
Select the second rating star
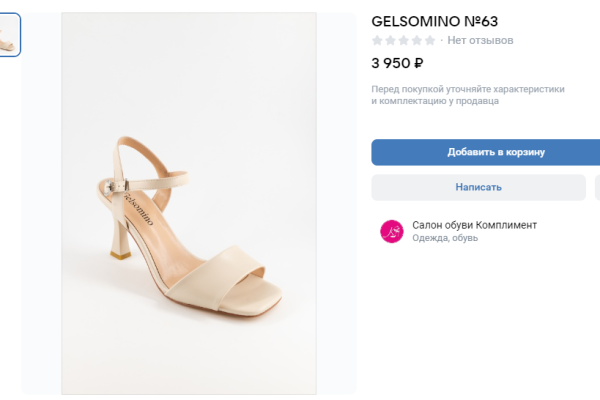point(390,41)
